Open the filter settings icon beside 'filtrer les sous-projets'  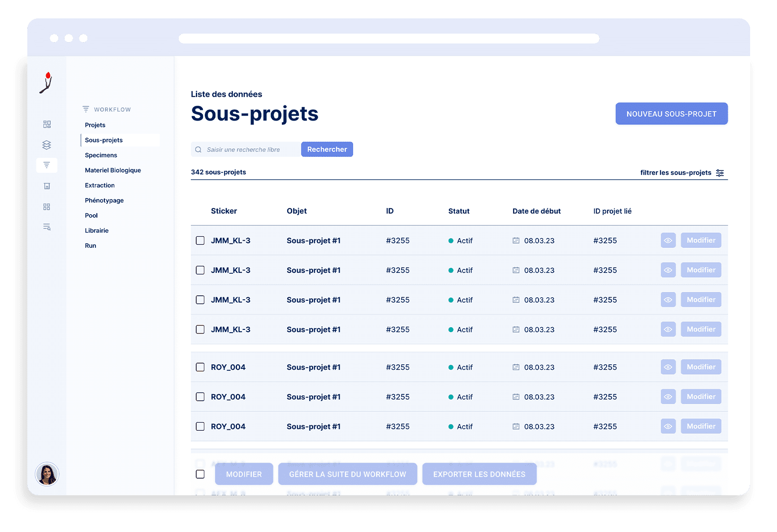[720, 173]
